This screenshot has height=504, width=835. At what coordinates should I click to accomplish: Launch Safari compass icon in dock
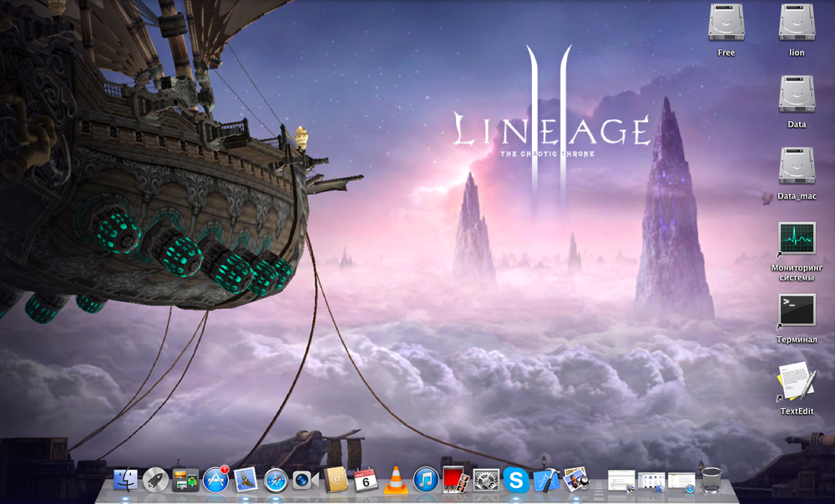tap(276, 480)
